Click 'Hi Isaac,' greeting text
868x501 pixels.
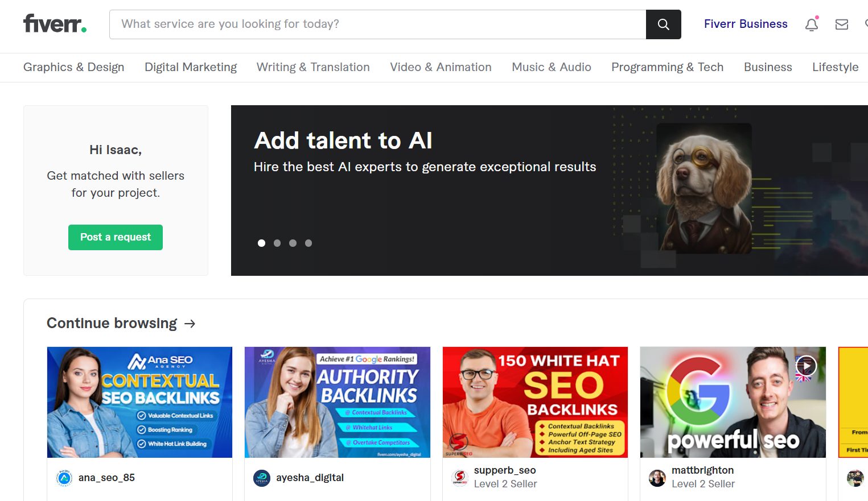tap(116, 150)
